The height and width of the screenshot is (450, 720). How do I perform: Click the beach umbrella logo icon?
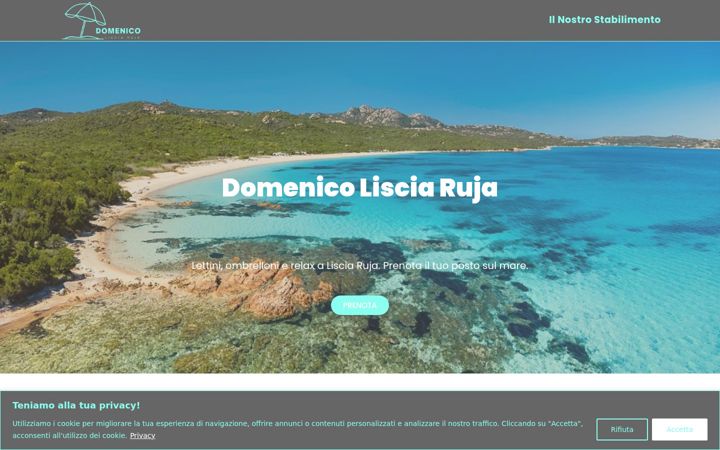coord(84,21)
